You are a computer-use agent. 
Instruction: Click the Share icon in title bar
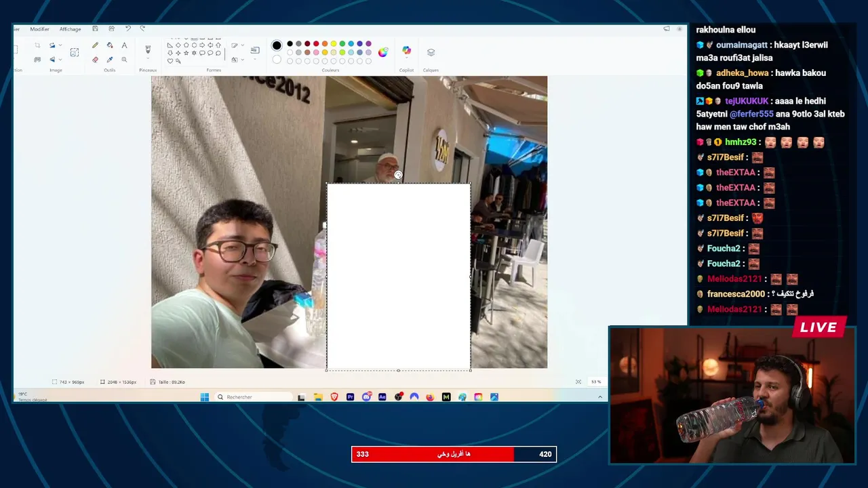(x=111, y=28)
